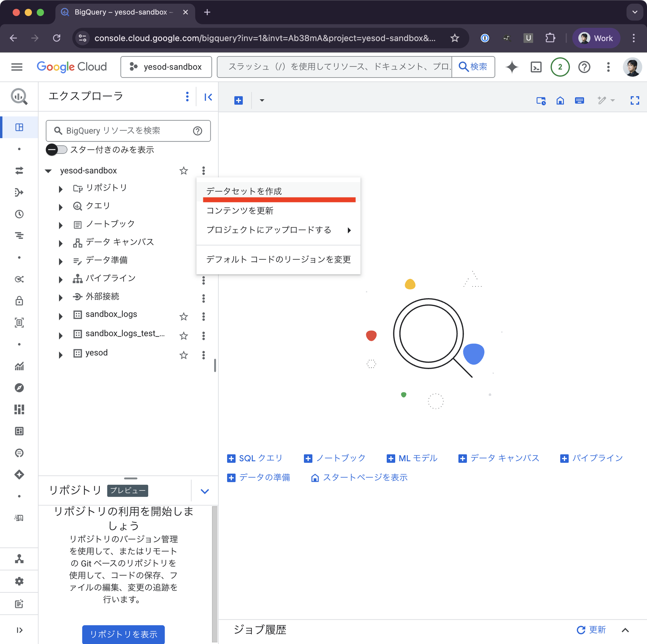Select 'デフォルト コードのリージョンを変更' menu item
The width and height of the screenshot is (647, 644).
click(278, 259)
